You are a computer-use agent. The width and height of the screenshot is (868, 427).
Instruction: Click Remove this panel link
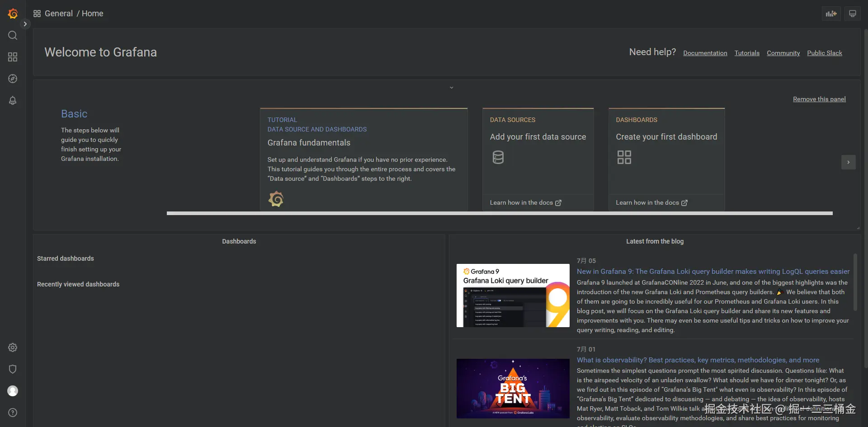(819, 99)
